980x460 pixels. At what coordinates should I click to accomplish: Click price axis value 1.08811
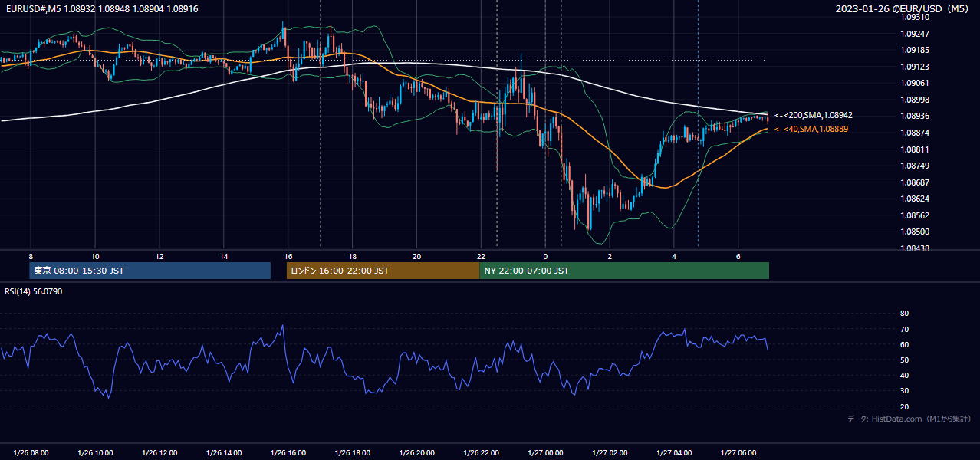click(915, 149)
